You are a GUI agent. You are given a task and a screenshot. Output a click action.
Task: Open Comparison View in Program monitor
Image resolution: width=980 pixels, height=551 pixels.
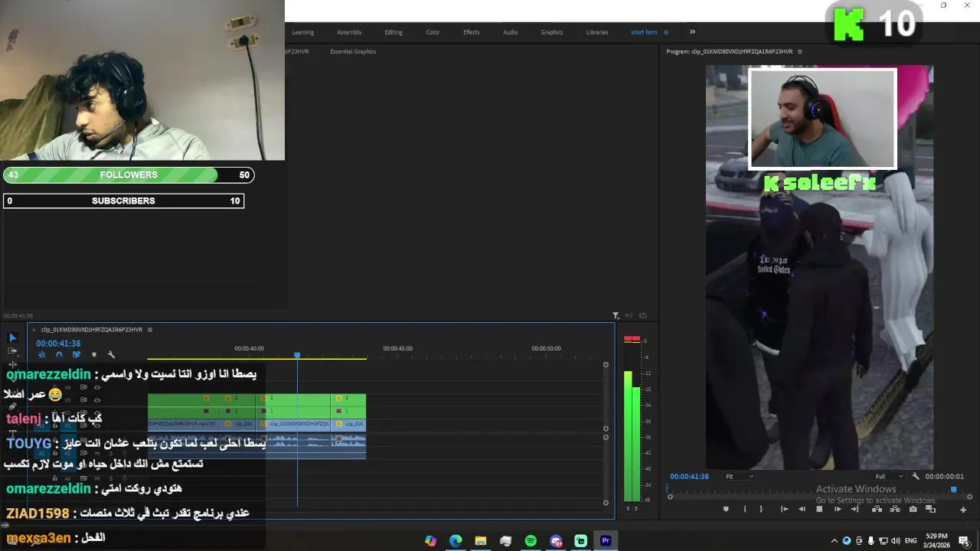click(x=931, y=510)
